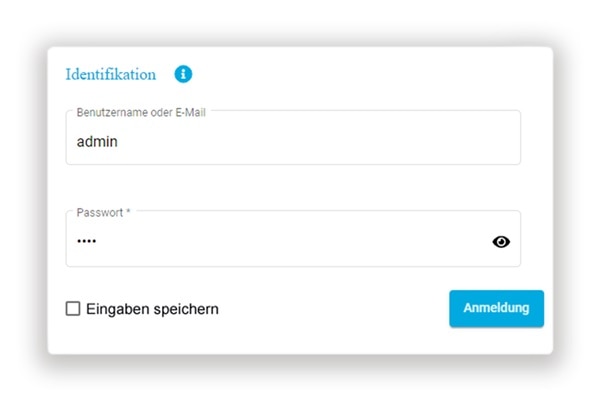Click the password field space left of the eye icon
This screenshot has height=400, width=600.
pyautogui.click(x=440, y=241)
